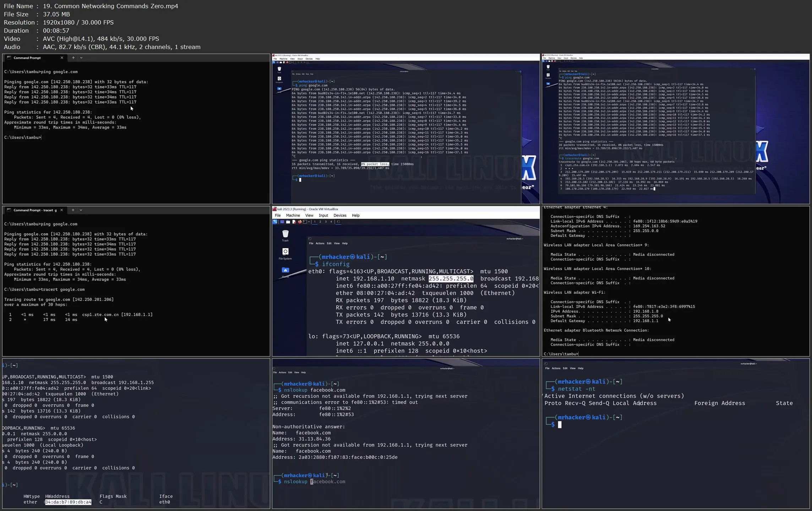Image resolution: width=812 pixels, height=511 pixels.
Task: Click the 'Wireless LAN adapter Wi-Fi:' heading
Action: click(x=574, y=293)
